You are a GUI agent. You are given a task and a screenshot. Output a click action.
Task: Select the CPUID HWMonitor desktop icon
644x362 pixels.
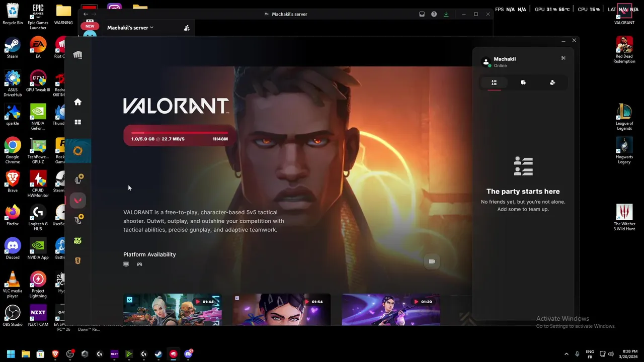tap(38, 184)
